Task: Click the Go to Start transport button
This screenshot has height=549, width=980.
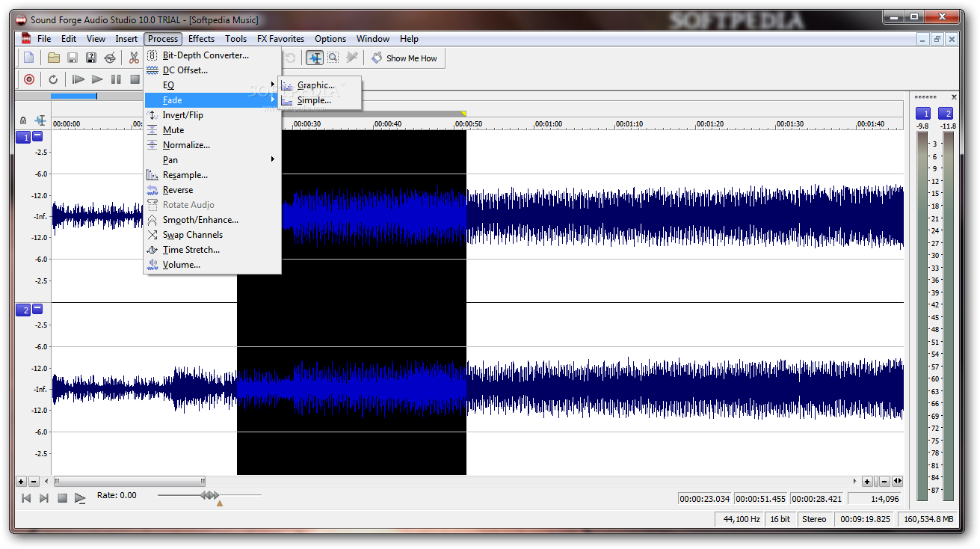Action: point(26,498)
